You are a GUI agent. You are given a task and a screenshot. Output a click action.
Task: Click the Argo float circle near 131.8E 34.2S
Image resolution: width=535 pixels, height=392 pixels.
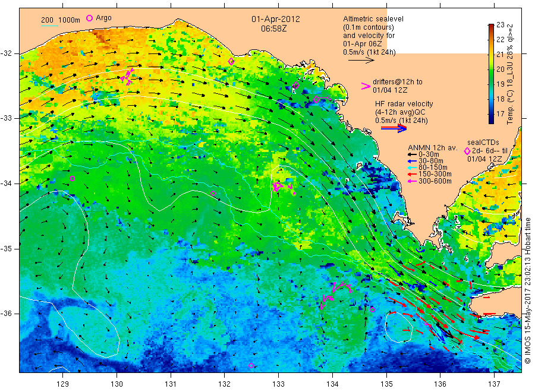[213, 193]
